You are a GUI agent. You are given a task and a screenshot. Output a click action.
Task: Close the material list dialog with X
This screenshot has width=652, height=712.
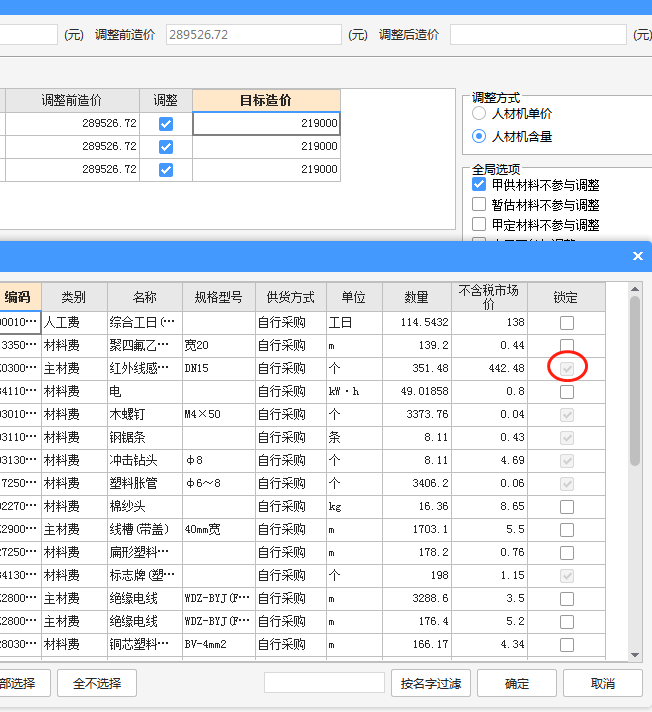(x=637, y=256)
